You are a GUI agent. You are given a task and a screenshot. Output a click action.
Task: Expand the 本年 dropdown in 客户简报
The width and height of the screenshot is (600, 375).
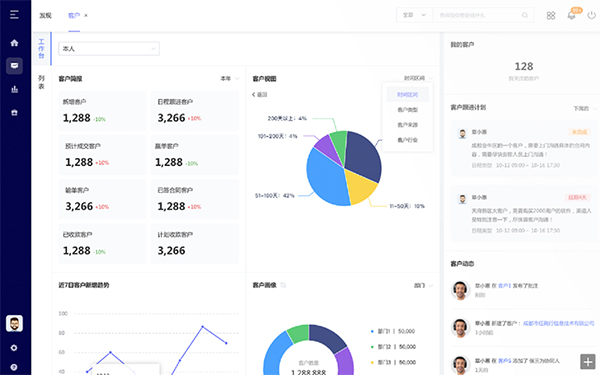(x=230, y=78)
